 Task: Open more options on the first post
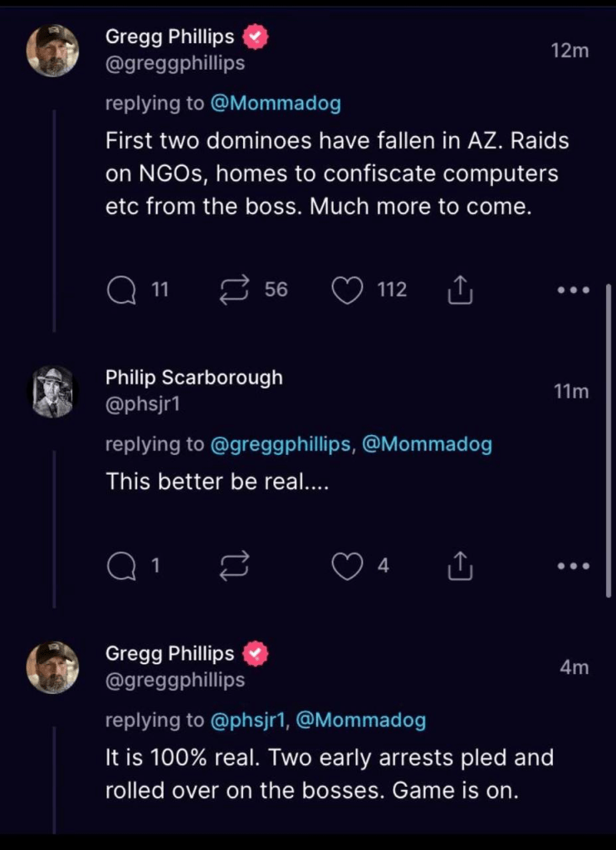tap(573, 291)
